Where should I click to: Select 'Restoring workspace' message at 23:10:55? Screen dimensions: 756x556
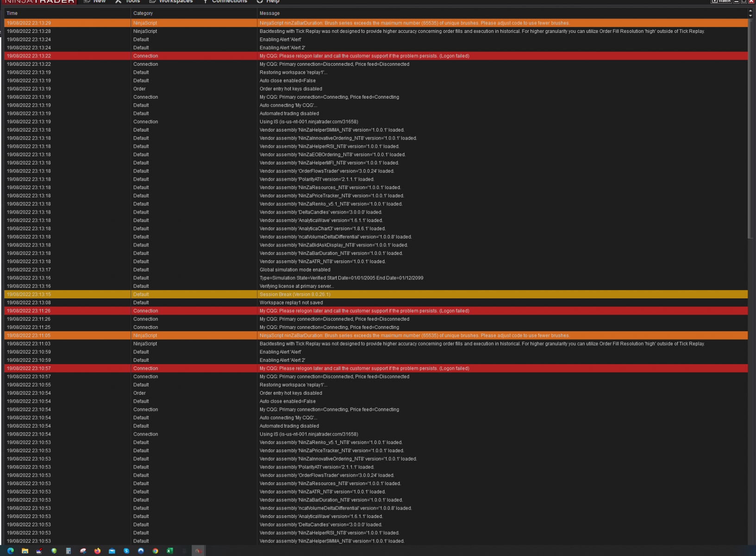pos(294,385)
